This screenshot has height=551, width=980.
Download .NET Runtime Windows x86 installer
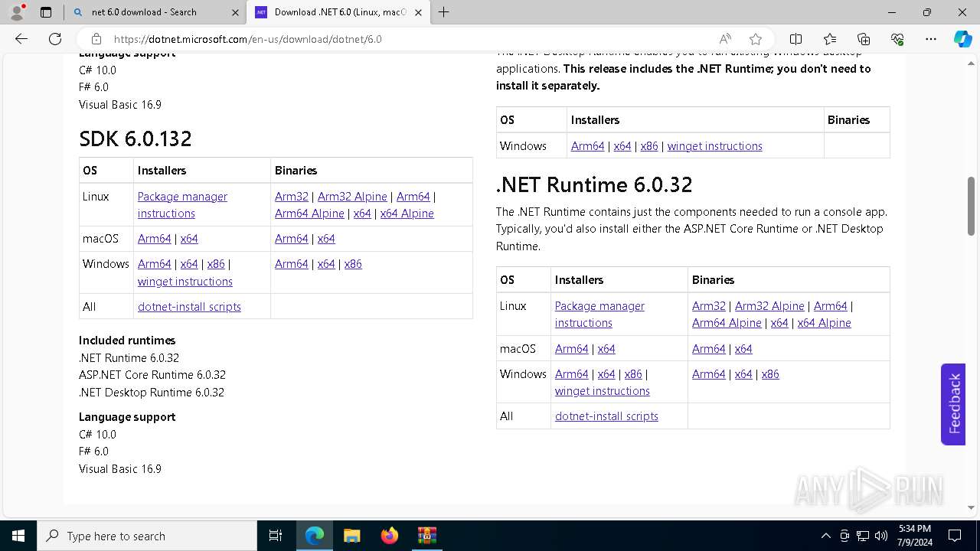633,374
